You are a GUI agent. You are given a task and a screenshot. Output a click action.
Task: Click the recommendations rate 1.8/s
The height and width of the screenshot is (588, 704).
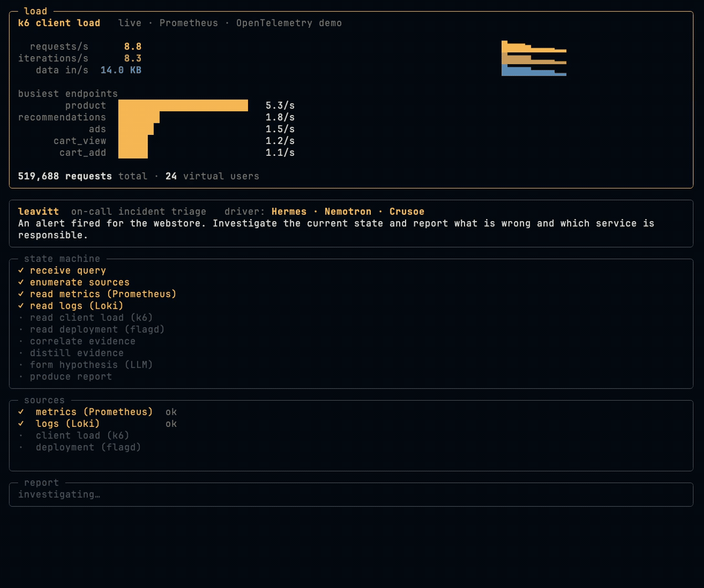point(280,117)
